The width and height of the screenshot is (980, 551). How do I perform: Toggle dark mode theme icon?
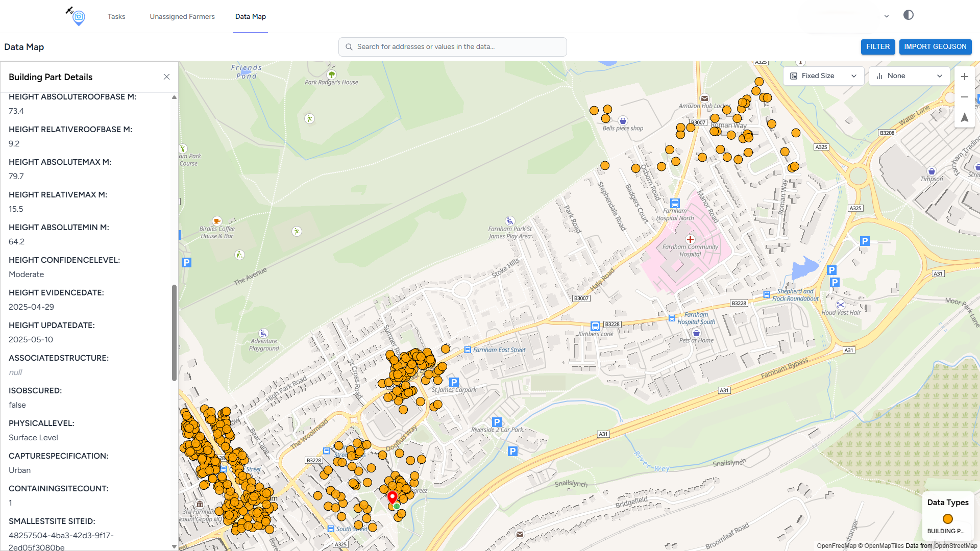pyautogui.click(x=908, y=15)
